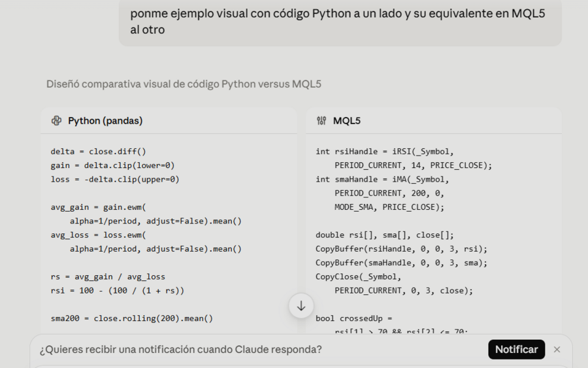588x368 pixels.
Task: Click the MQL5 sliders icon
Action: pyautogui.click(x=321, y=121)
